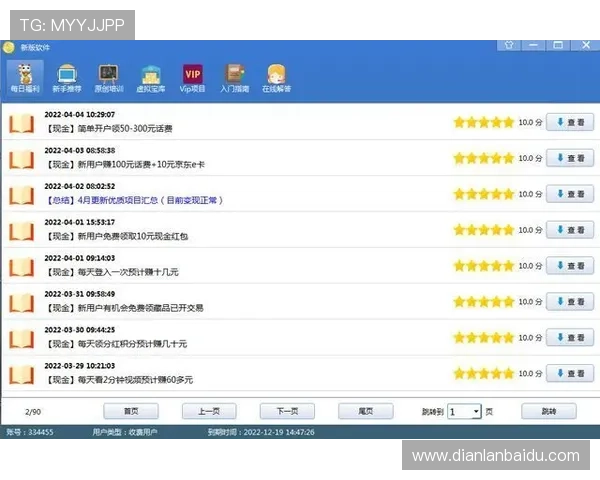Go to next page with 下一页
This screenshot has width=600, height=480.
tap(287, 411)
